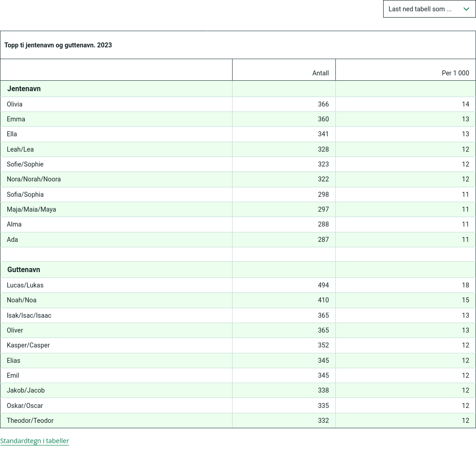Open the 'Last ned tabell som' dropdown
Image resolution: width=476 pixels, height=449 pixels.
429,9
